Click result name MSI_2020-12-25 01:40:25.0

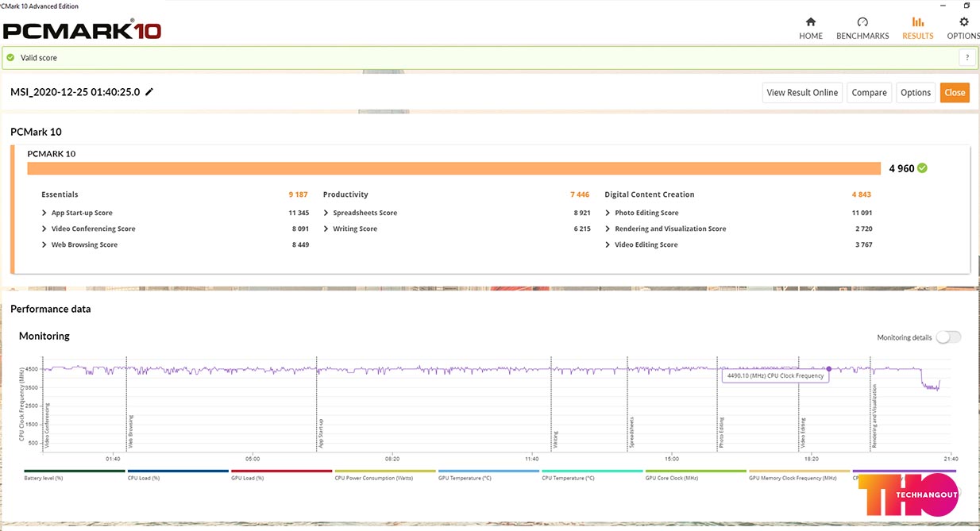coord(75,92)
